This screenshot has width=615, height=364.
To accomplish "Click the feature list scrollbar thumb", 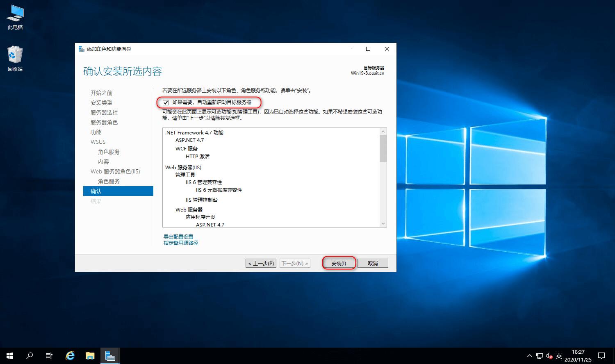I will click(x=383, y=148).
